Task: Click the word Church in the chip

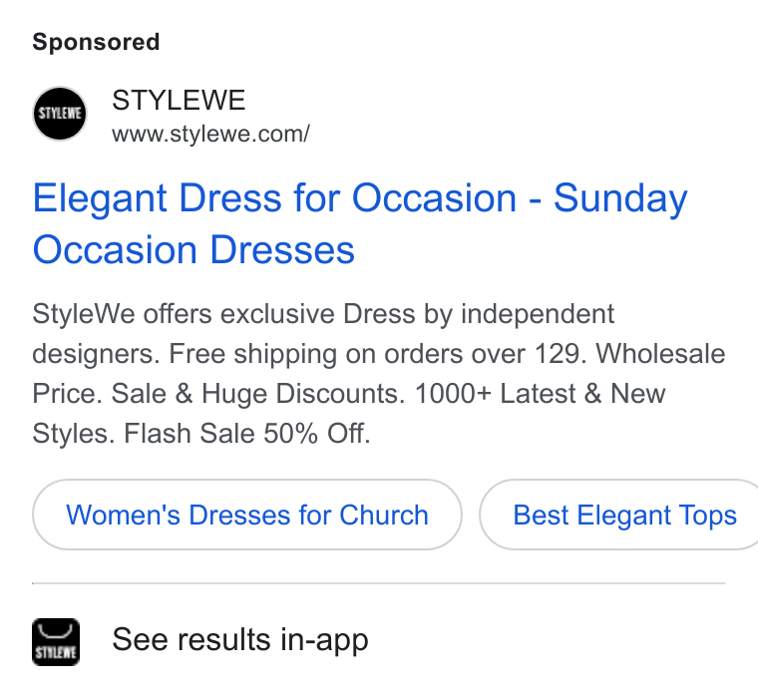Action: (384, 515)
